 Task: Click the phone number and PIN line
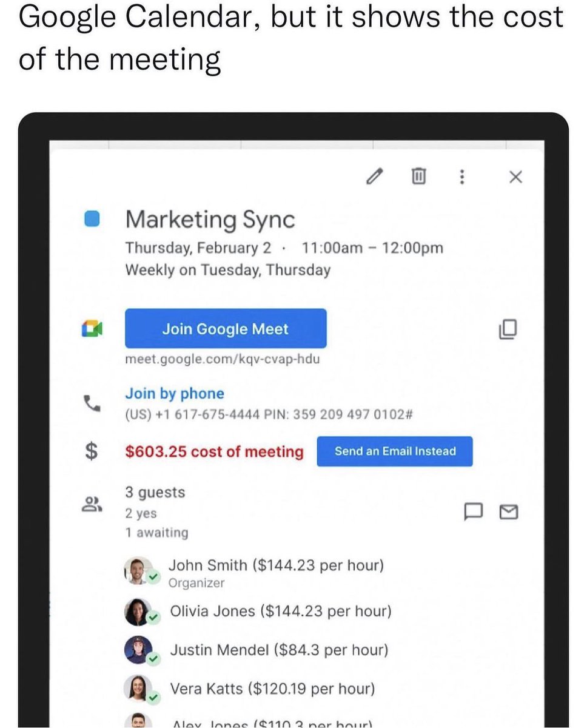click(269, 415)
